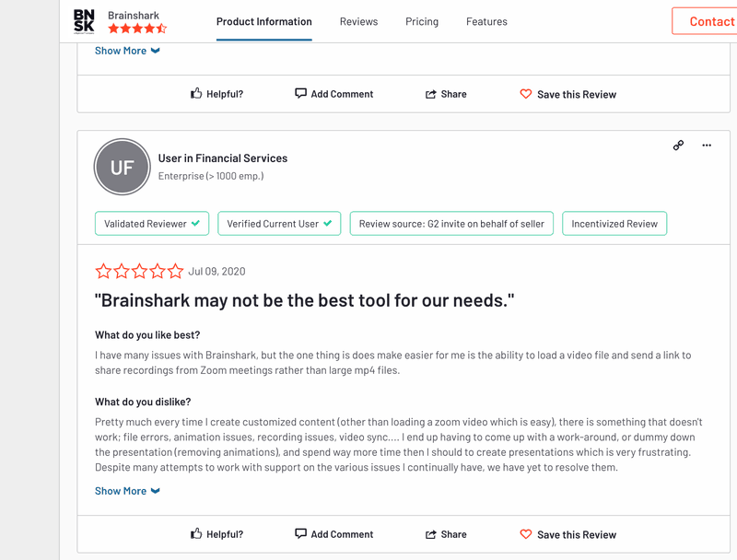Viewport: 737px width, 560px height.
Task: Click the thumbs-up Helpful icon on the Financial Services review
Action: (x=195, y=534)
